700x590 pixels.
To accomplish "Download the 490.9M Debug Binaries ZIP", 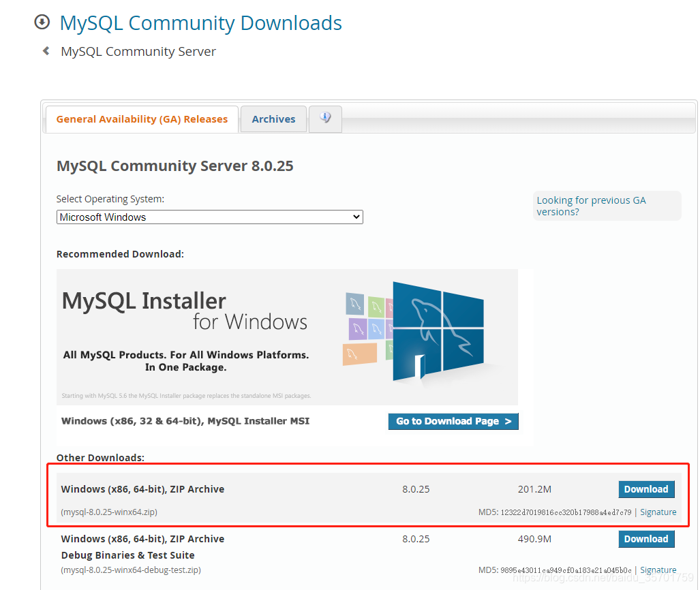I will point(646,539).
